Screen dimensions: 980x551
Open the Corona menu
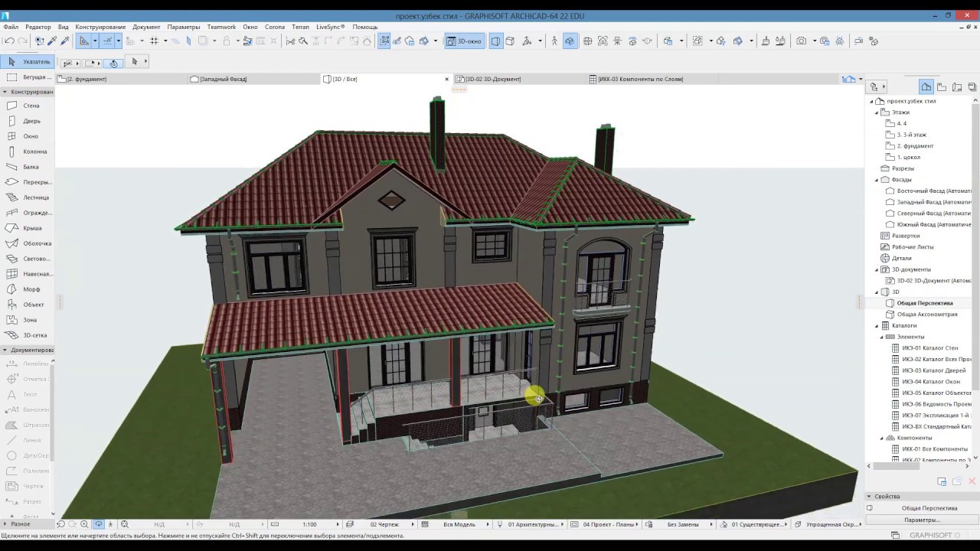tap(275, 27)
